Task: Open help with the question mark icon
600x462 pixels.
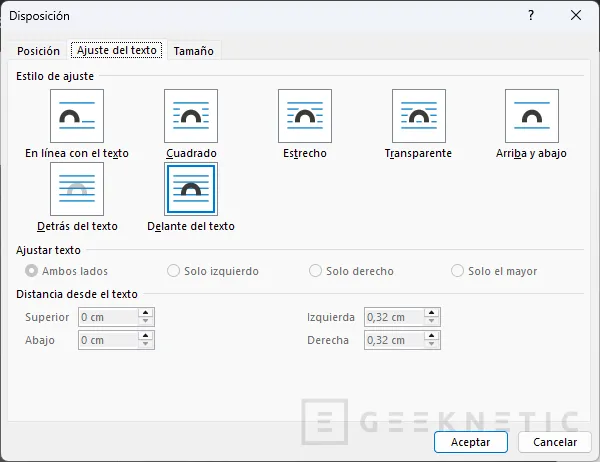Action: pos(531,15)
